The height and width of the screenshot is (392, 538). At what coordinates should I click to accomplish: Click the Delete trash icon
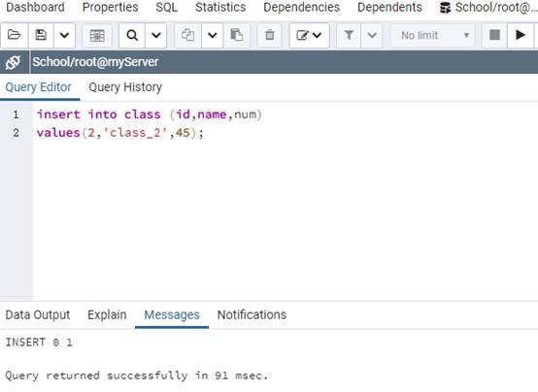(x=270, y=35)
